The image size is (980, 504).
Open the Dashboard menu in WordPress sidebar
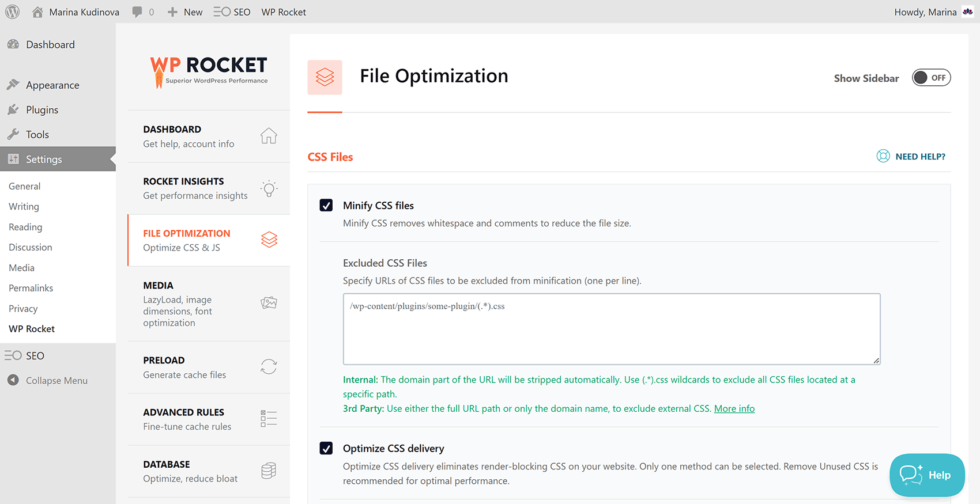coord(58,44)
